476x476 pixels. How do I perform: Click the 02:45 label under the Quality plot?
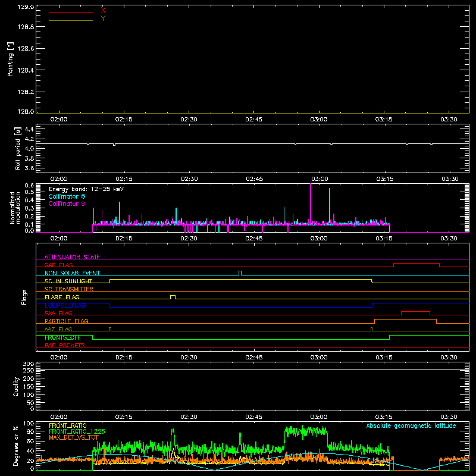click(x=254, y=417)
